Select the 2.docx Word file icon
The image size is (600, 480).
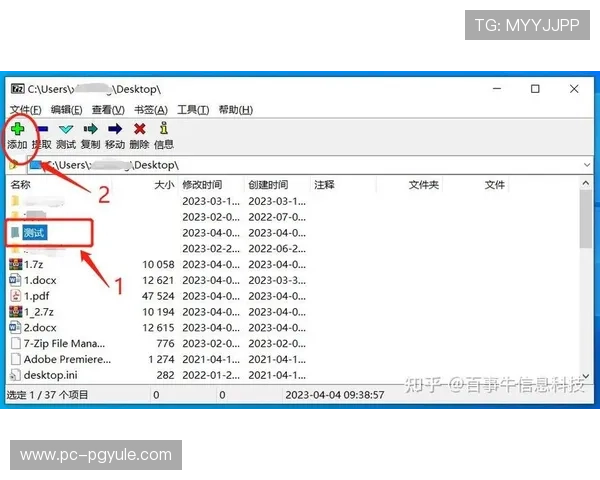[15, 327]
